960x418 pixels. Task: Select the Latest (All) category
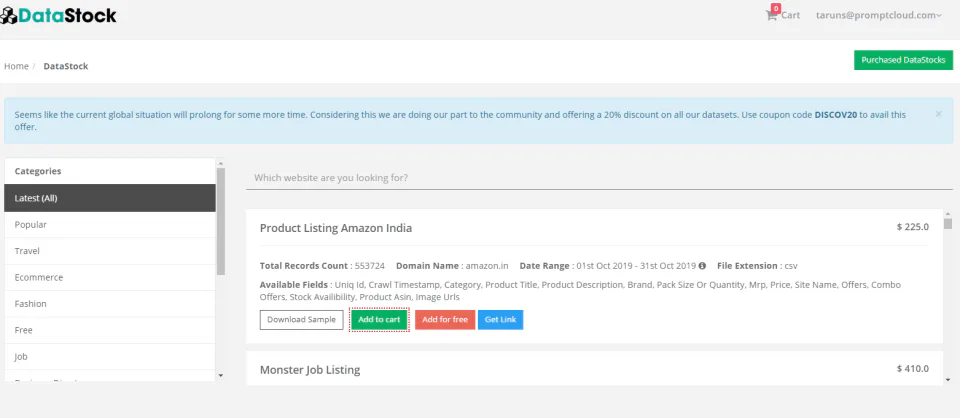[x=110, y=198]
